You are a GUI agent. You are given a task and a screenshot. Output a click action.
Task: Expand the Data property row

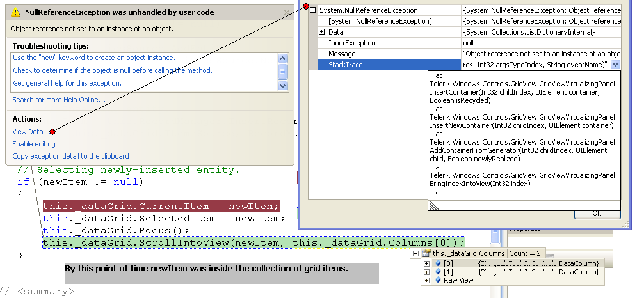321,32
